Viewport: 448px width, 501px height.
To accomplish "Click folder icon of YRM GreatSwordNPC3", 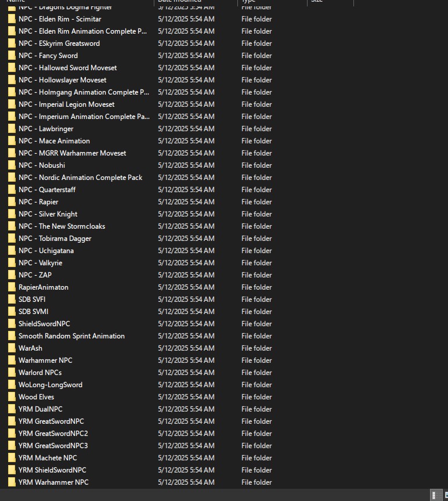I will [x=12, y=446].
